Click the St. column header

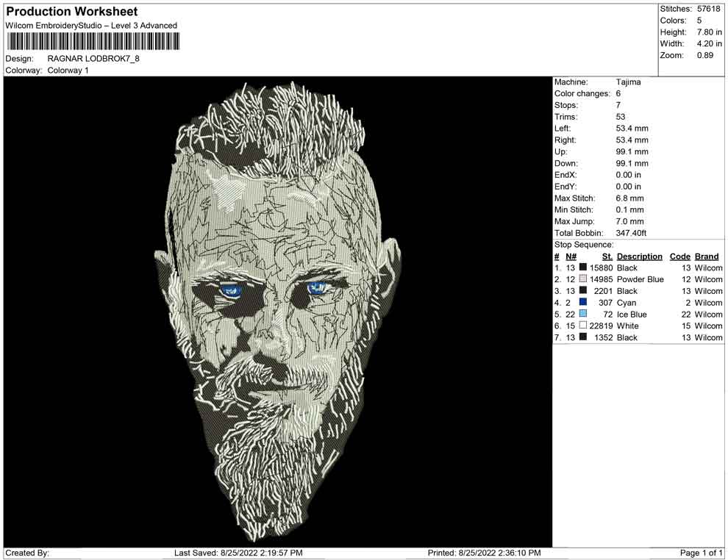pyautogui.click(x=607, y=256)
